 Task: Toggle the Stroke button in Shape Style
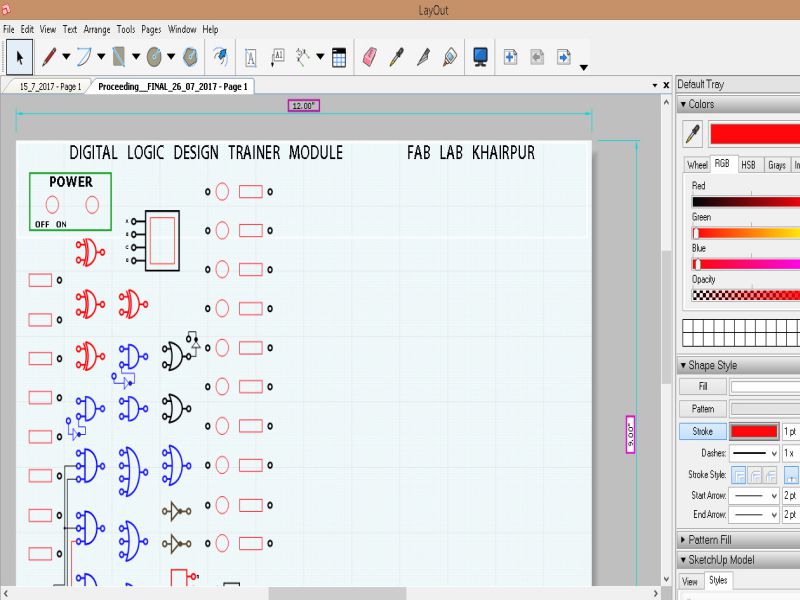pyautogui.click(x=703, y=431)
